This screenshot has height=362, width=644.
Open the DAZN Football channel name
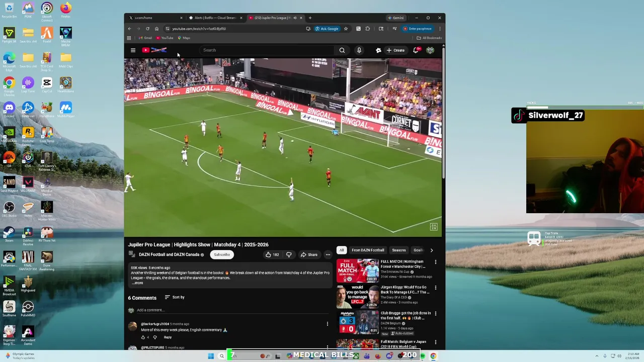point(169,255)
